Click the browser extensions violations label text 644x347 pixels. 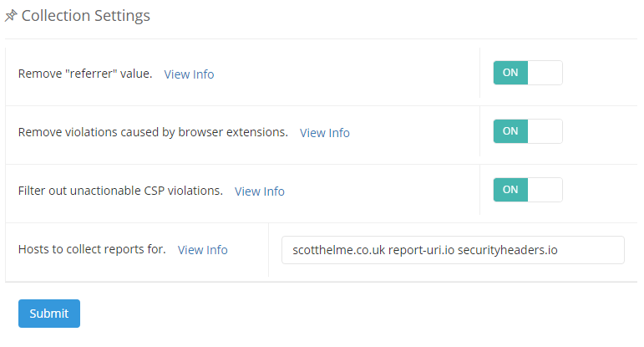pyautogui.click(x=153, y=132)
